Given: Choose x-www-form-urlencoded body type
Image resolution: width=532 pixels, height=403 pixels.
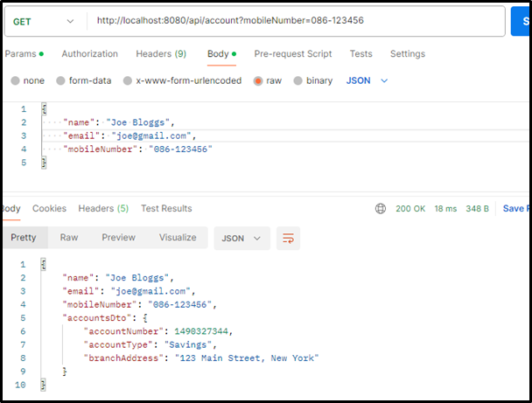Looking at the screenshot, I should (x=128, y=80).
